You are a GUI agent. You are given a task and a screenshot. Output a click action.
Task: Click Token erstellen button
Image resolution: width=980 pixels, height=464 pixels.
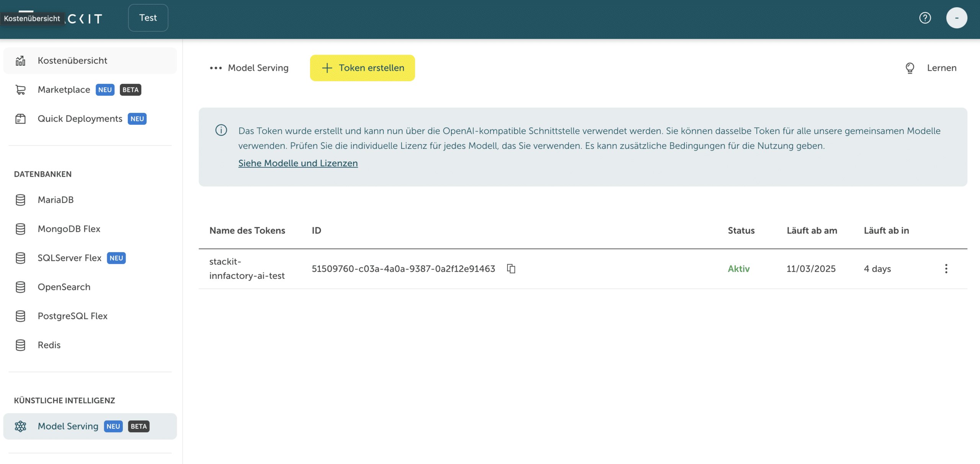point(362,68)
